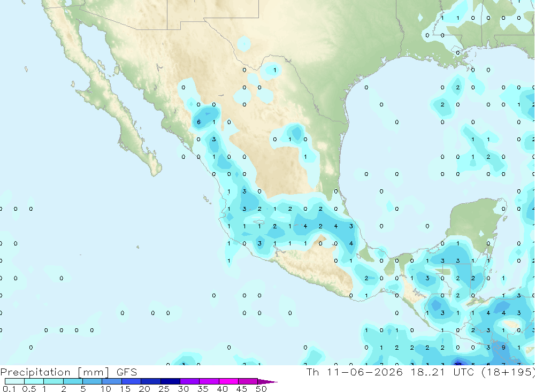Click the '50' legend scale label

(x=261, y=389)
